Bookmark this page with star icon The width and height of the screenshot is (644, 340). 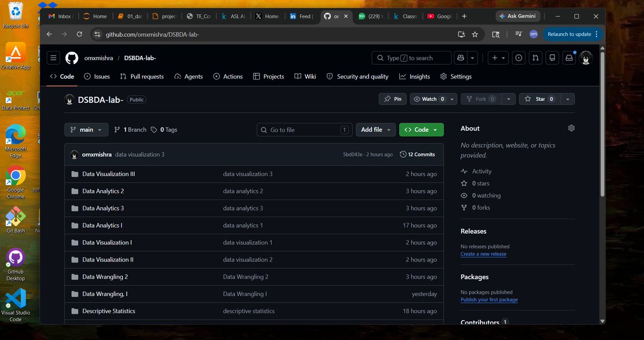[475, 34]
